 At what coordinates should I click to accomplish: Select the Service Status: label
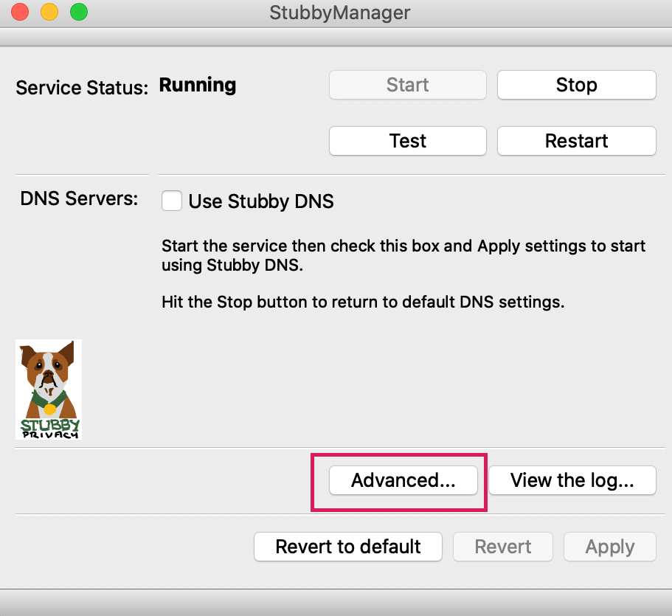[x=82, y=88]
